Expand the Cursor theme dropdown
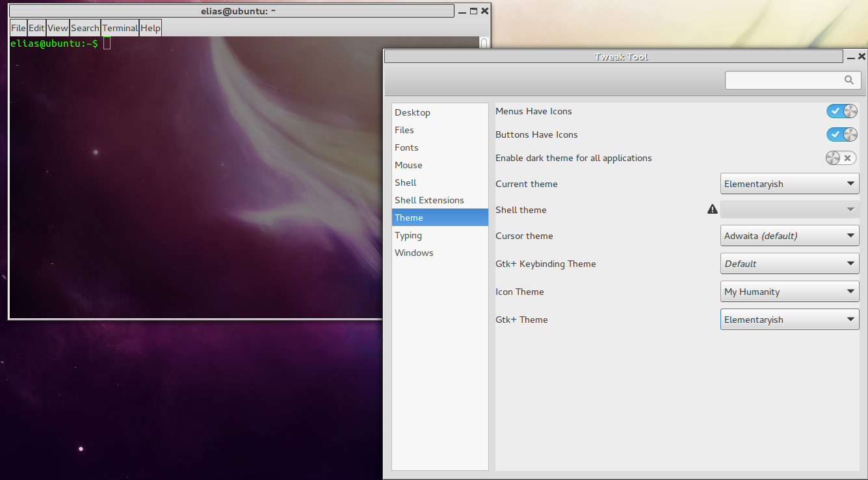 point(789,236)
